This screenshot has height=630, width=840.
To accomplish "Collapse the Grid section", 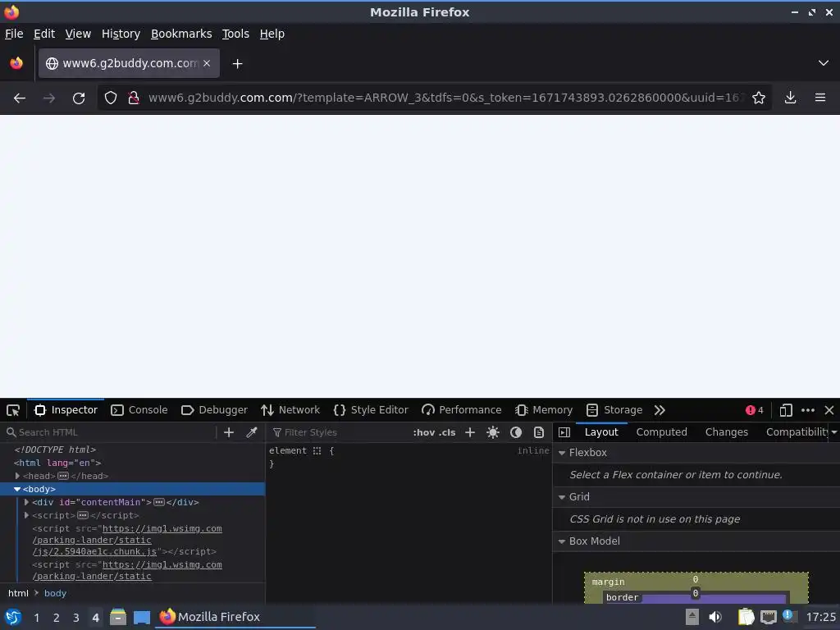I will [562, 497].
